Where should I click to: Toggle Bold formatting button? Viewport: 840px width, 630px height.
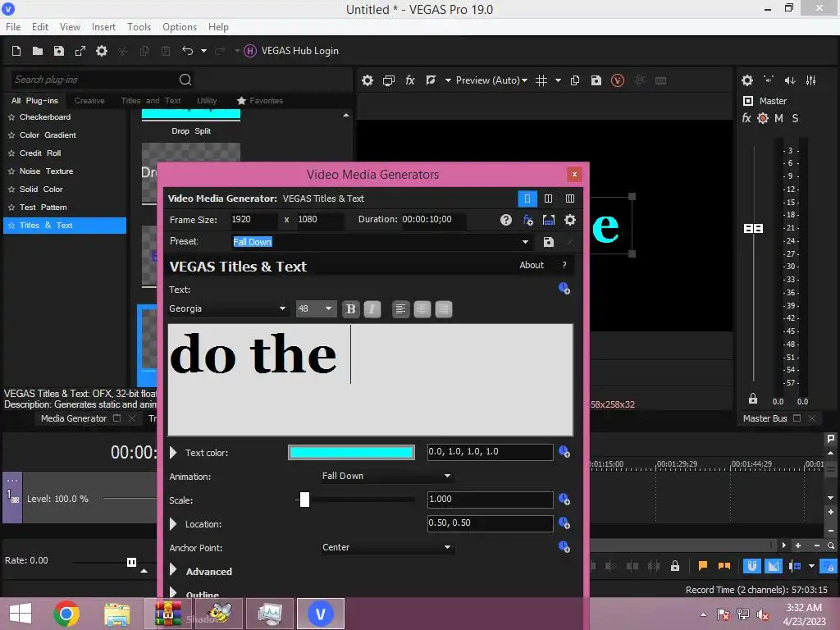(351, 309)
